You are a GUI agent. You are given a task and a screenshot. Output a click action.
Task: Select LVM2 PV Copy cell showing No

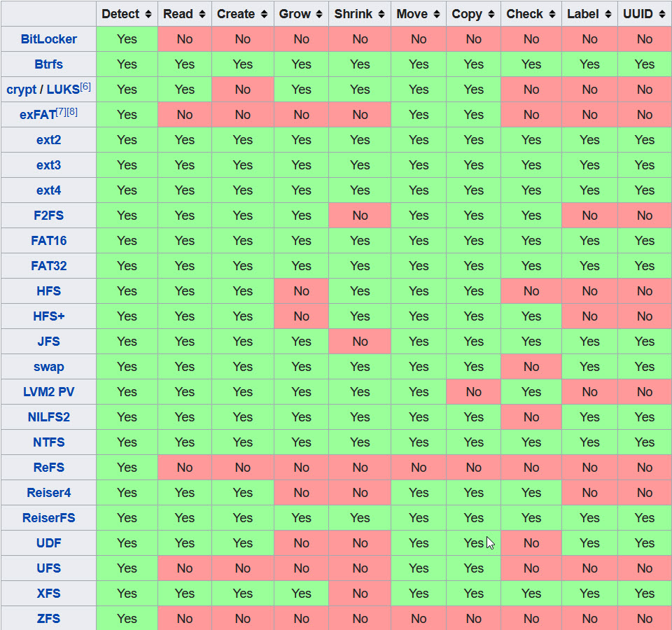[x=474, y=392]
